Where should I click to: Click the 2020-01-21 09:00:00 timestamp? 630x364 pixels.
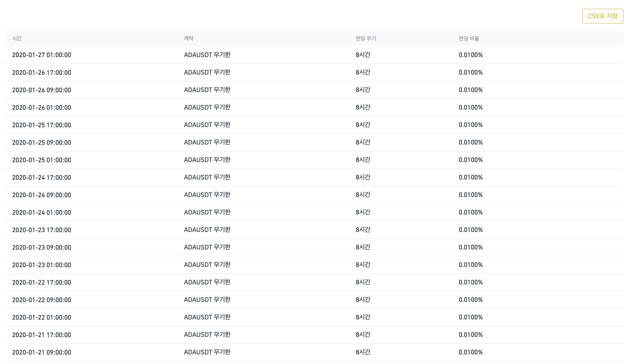click(41, 352)
